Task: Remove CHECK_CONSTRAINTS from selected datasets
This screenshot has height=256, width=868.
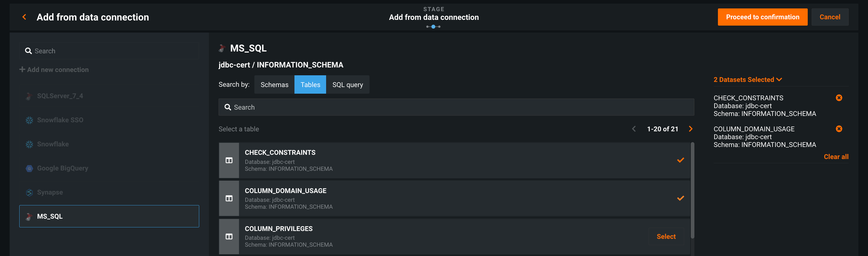Action: click(x=839, y=98)
